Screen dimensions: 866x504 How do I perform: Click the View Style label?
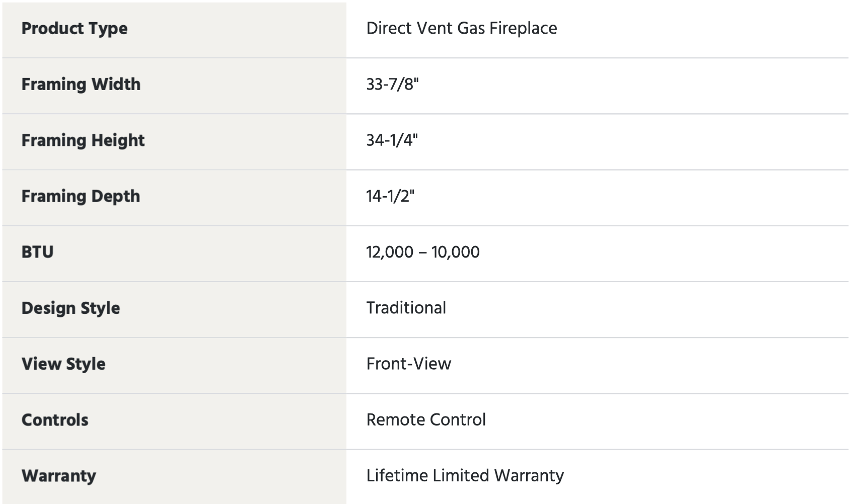pyautogui.click(x=63, y=364)
